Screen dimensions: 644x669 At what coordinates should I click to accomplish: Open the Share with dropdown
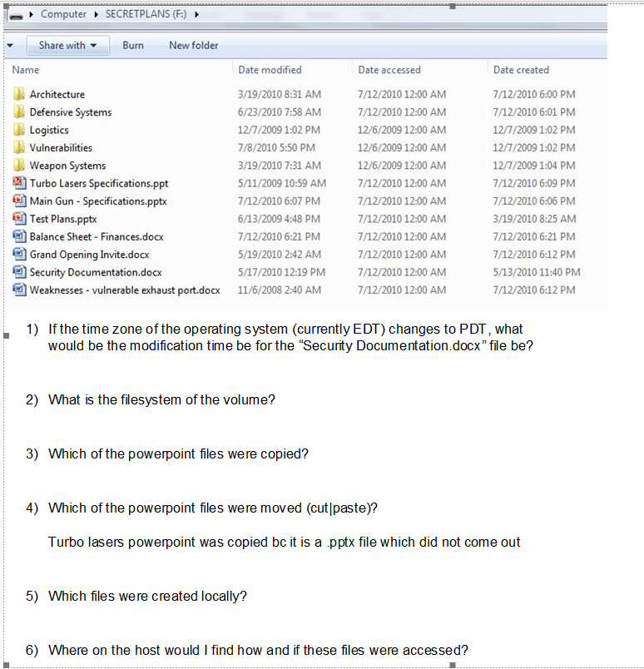click(x=68, y=45)
